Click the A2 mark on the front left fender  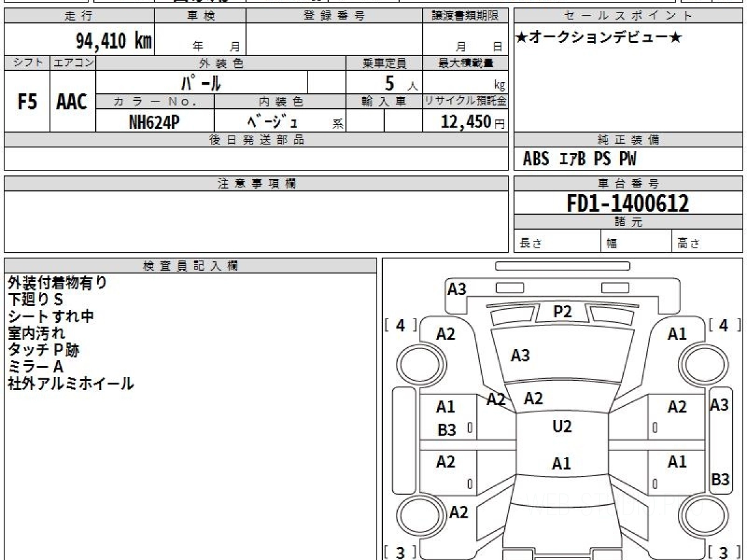point(446,334)
